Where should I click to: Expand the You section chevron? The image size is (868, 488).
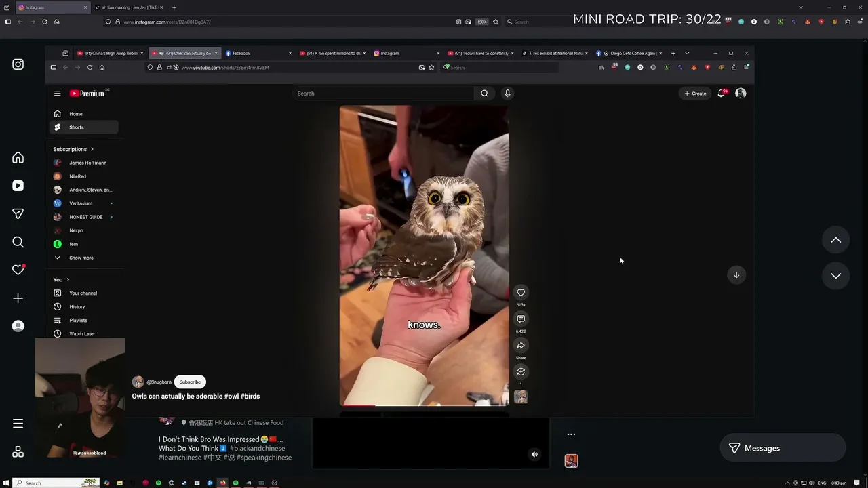pos(68,279)
